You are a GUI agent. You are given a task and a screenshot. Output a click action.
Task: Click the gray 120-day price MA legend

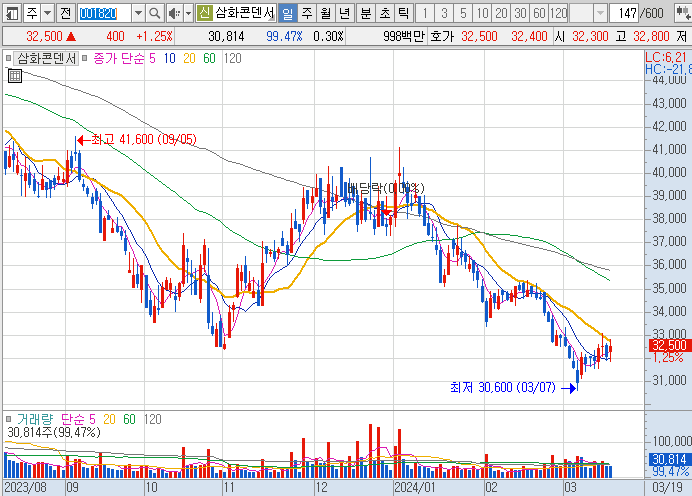232,58
